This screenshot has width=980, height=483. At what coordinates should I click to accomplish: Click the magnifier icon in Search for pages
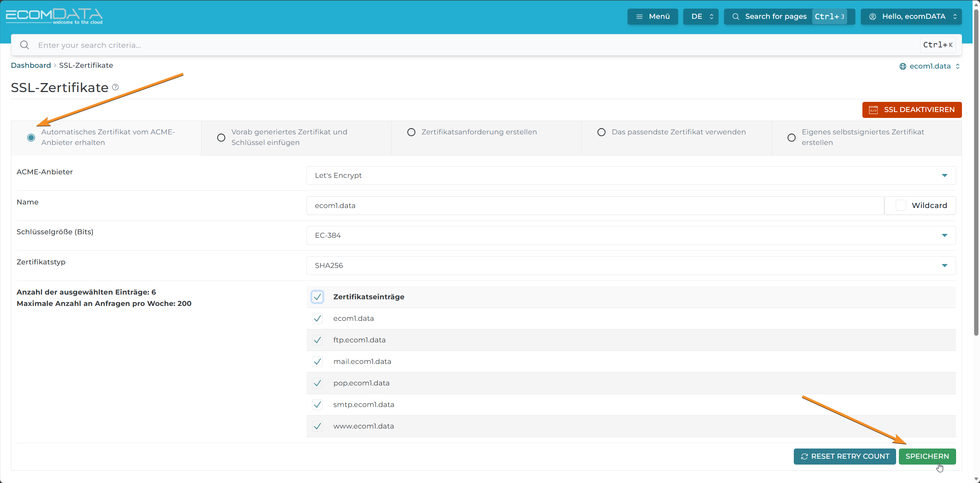point(736,16)
